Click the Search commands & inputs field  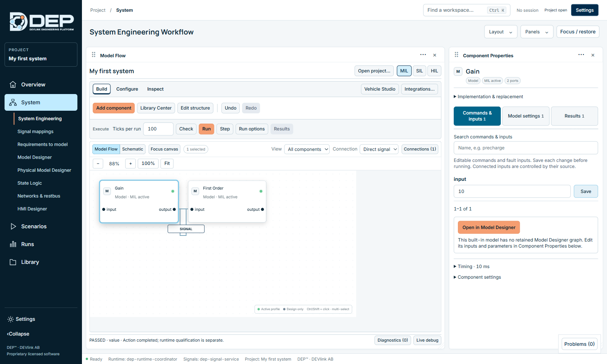click(526, 148)
